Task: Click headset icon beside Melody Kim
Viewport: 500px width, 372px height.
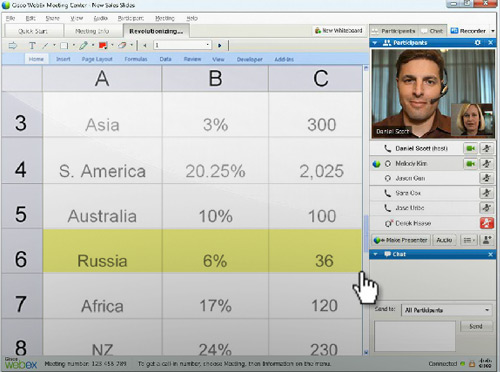Action: [x=388, y=164]
